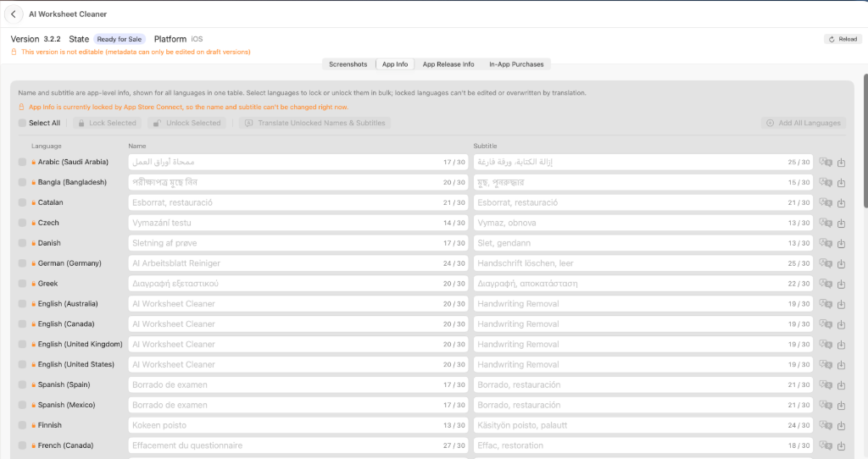
Task: Click translate icon in Greek row
Action: (x=826, y=284)
